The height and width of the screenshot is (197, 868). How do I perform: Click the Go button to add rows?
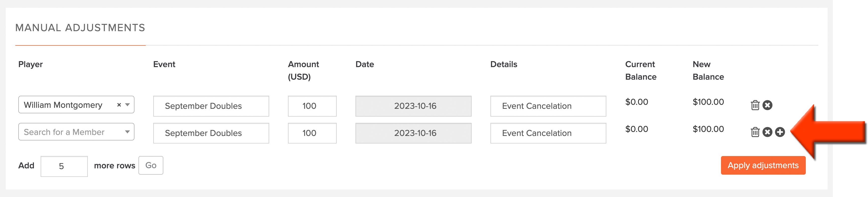click(151, 165)
